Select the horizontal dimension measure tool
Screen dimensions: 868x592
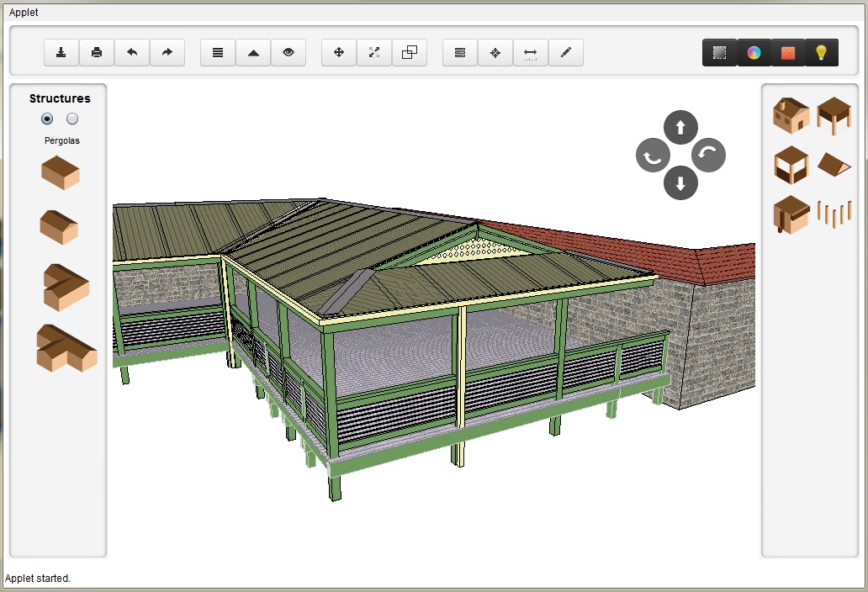[531, 52]
